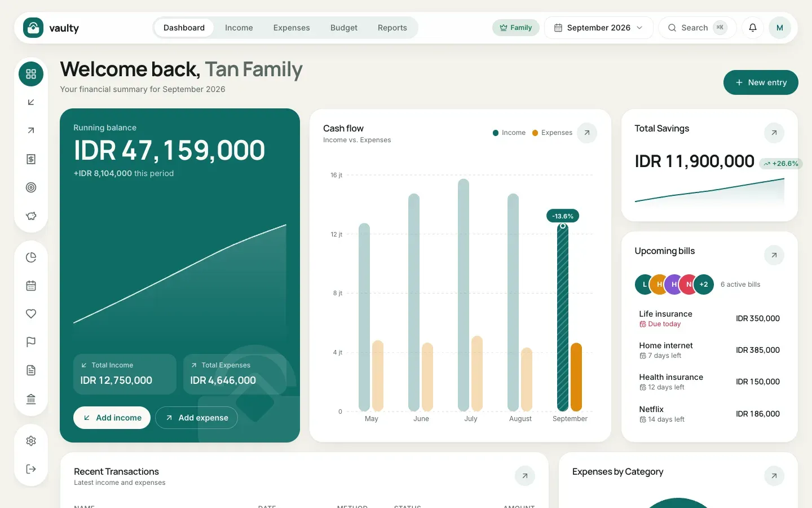Click the IDR 11,900,000 total savings value
Image resolution: width=812 pixels, height=508 pixels.
pos(694,161)
